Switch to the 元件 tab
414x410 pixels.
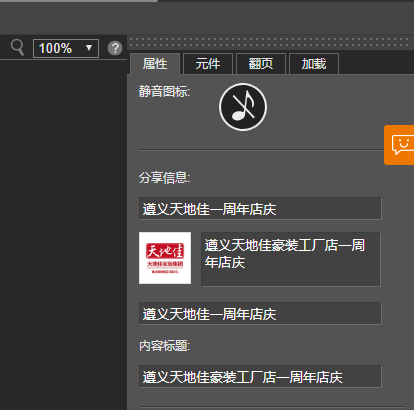[x=208, y=64]
